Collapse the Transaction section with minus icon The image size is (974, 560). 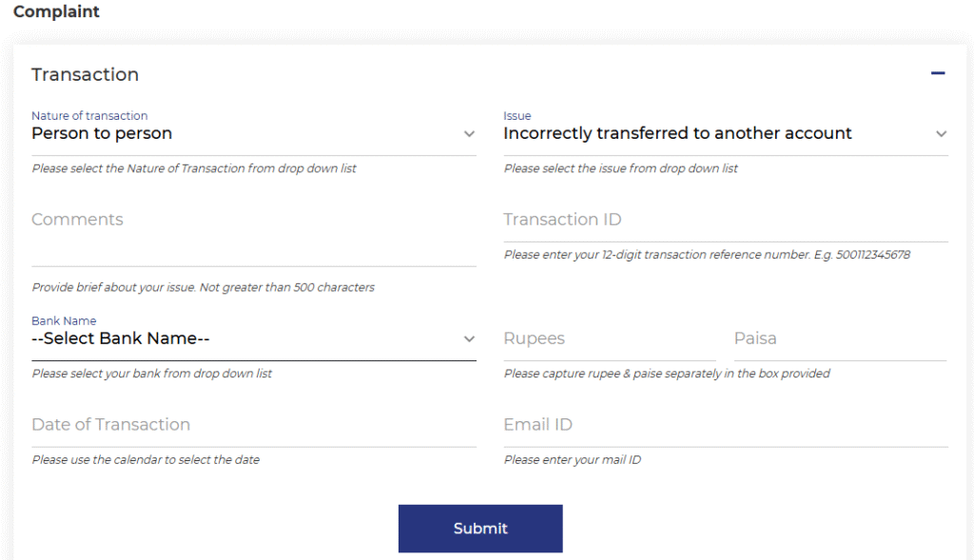[x=937, y=73]
